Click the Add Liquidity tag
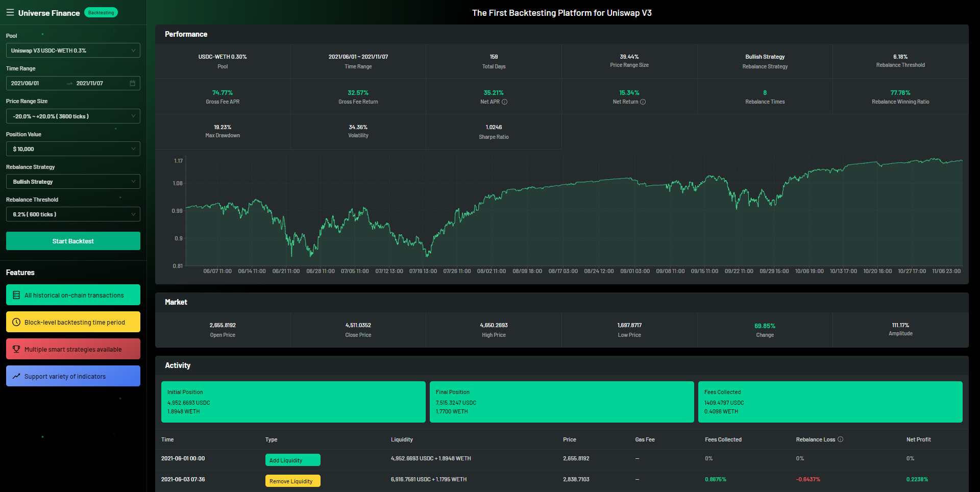Screen dimensions: 980x492 click(x=293, y=460)
